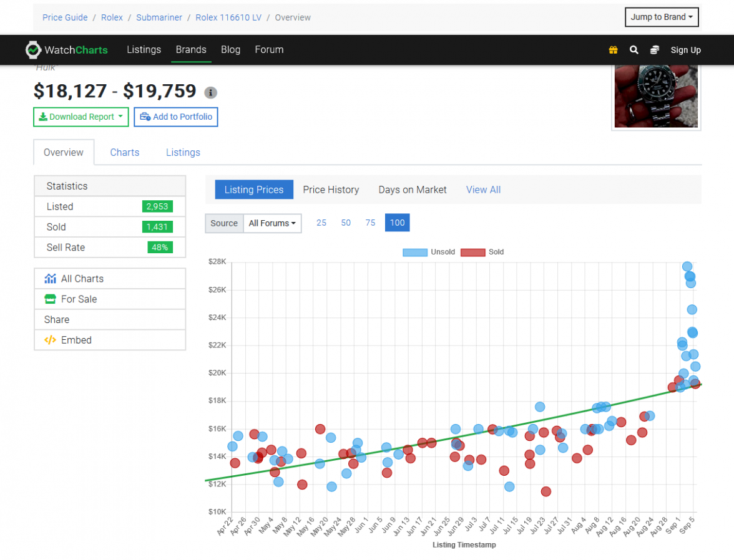The width and height of the screenshot is (734, 560).
Task: Click the Submariner breadcrumb link
Action: 159,17
